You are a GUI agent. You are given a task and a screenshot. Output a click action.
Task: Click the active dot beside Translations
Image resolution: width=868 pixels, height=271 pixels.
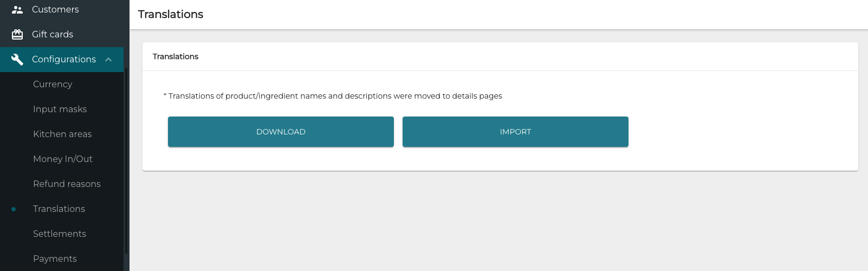tap(14, 209)
